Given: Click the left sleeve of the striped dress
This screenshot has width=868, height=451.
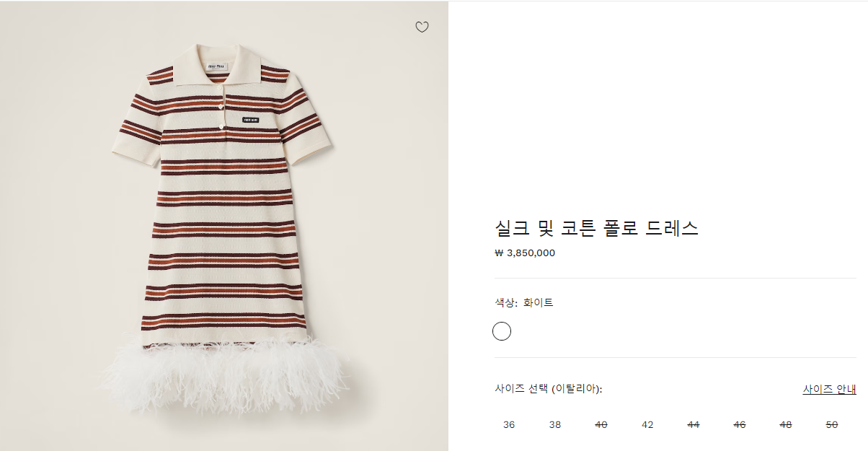Looking at the screenshot, I should tap(137, 135).
